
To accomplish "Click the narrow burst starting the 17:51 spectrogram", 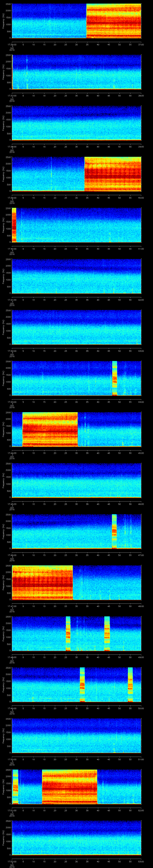I will click(x=15, y=787).
